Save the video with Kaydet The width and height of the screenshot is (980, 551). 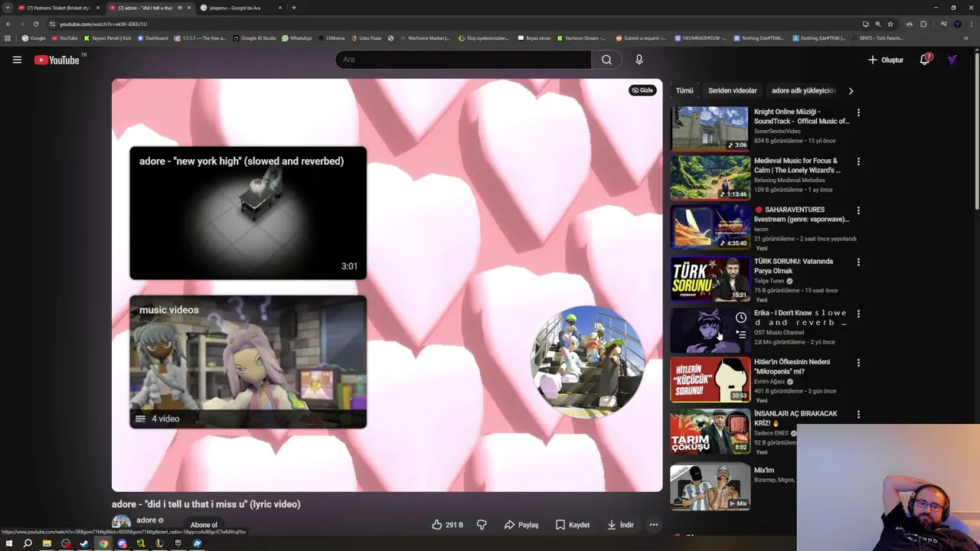coord(573,525)
